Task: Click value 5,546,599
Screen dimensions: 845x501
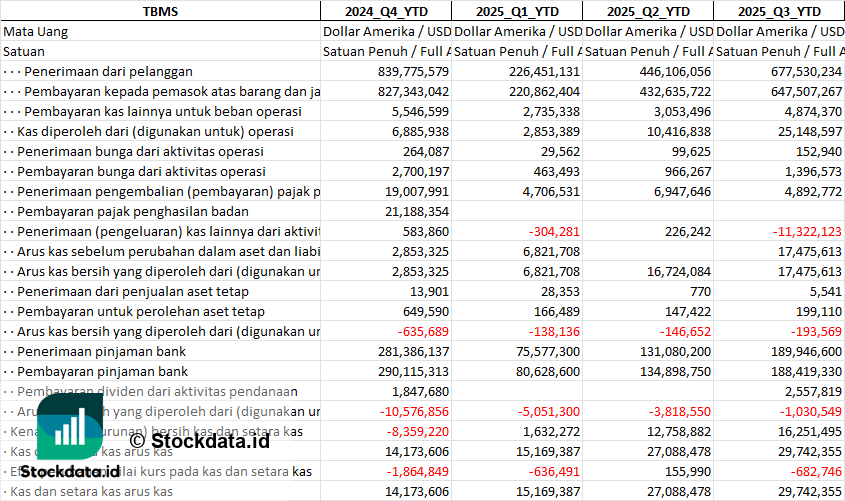Action: [420, 112]
